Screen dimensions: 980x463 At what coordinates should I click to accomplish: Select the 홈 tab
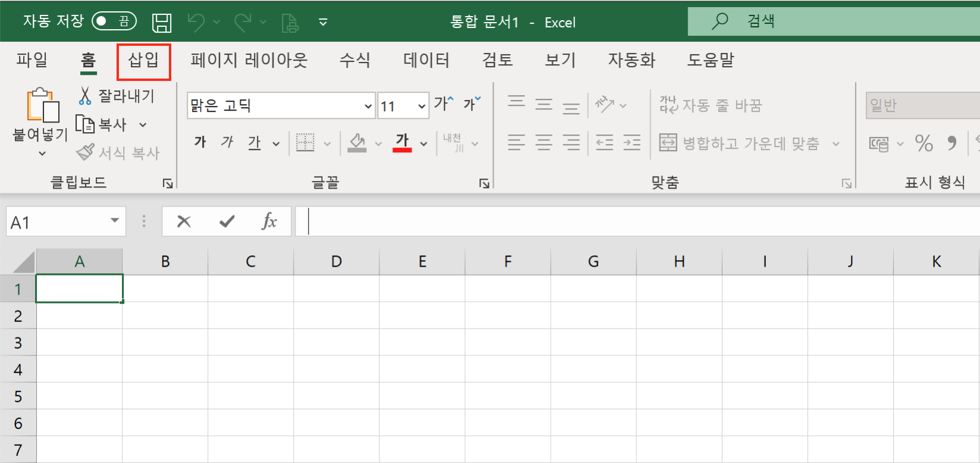[88, 60]
